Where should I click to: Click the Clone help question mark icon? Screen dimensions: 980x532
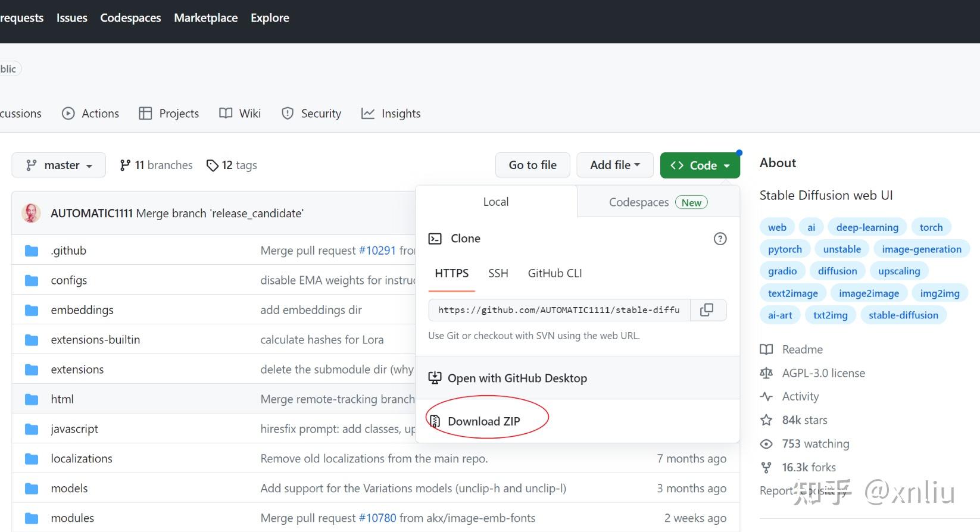pos(720,239)
